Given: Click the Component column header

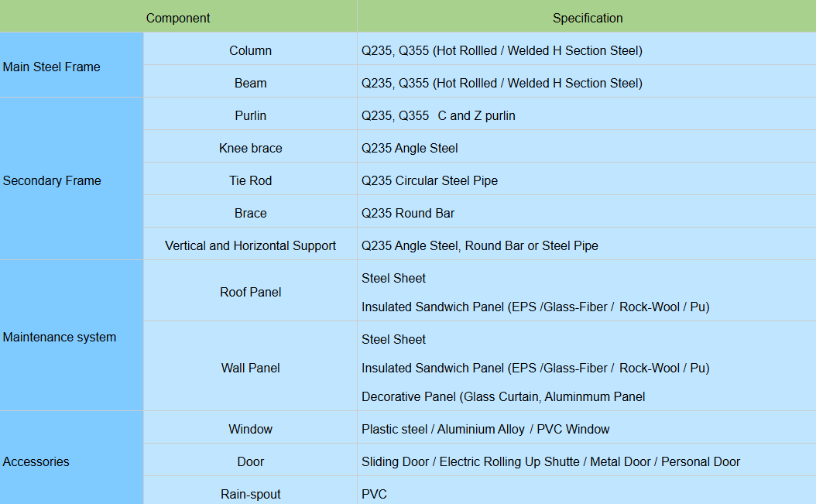Looking at the screenshot, I should (x=178, y=18).
